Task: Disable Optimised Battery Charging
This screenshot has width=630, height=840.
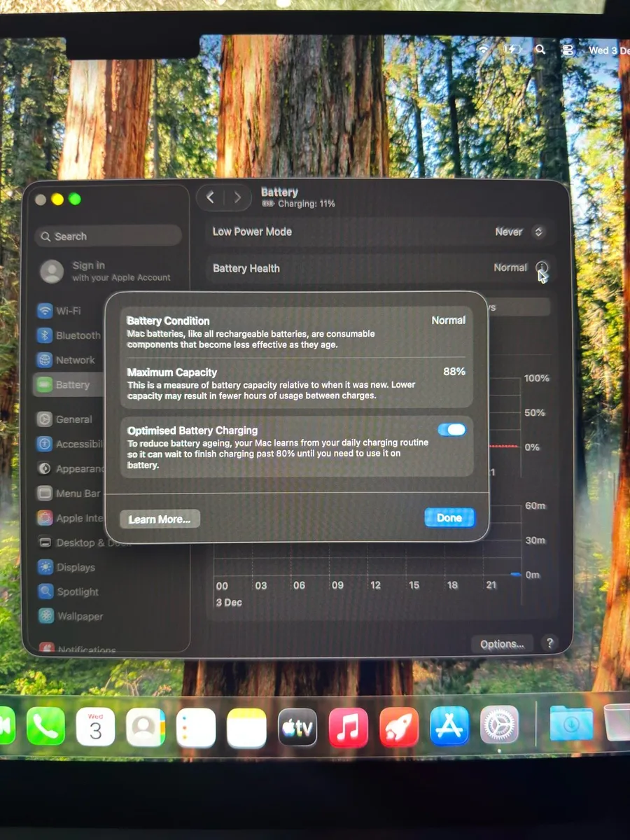Action: [451, 430]
